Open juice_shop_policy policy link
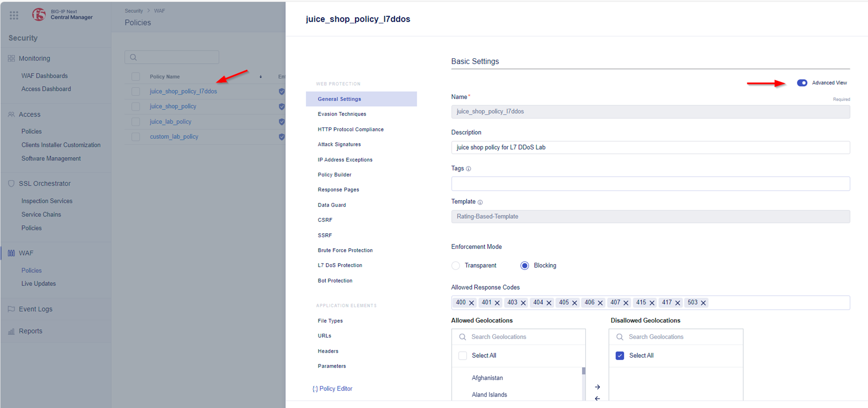The width and height of the screenshot is (868, 408). pyautogui.click(x=173, y=106)
